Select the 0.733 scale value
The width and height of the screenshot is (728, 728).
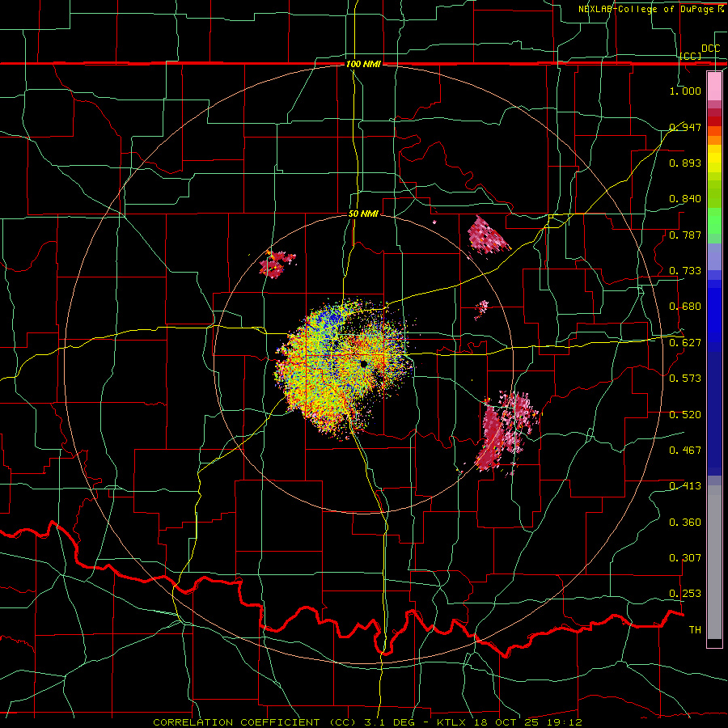pyautogui.click(x=685, y=271)
